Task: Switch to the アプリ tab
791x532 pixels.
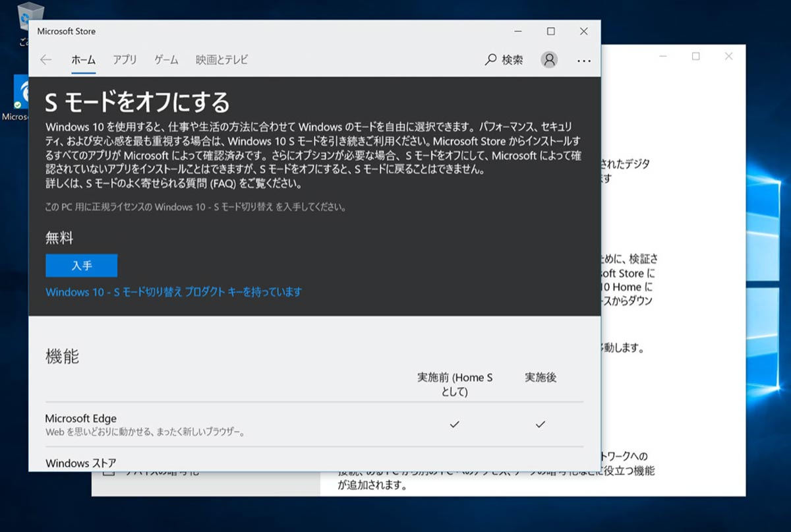Action: coord(125,60)
